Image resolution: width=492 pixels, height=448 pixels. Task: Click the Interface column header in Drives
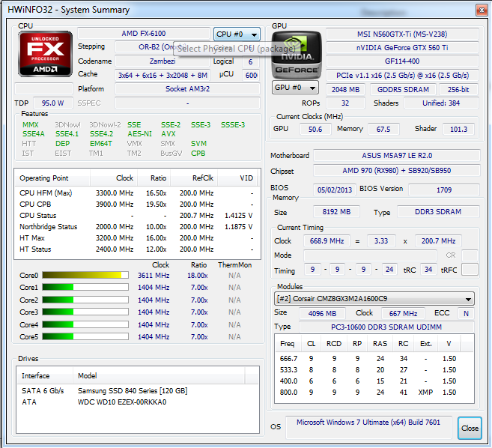click(x=45, y=375)
